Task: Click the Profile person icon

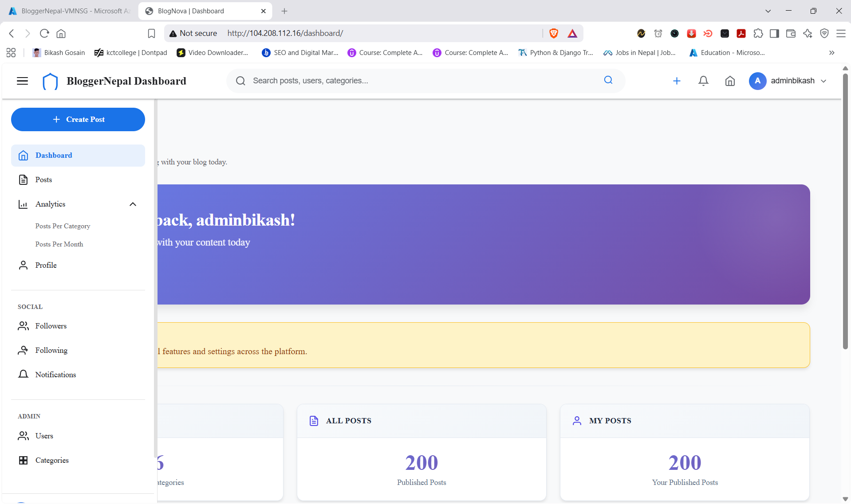Action: click(23, 265)
